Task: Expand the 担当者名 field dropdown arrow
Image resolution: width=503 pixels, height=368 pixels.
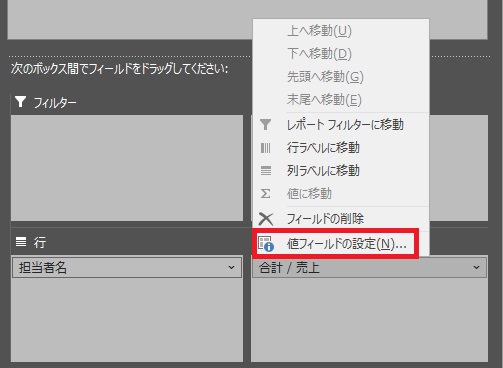Action: coord(231,267)
